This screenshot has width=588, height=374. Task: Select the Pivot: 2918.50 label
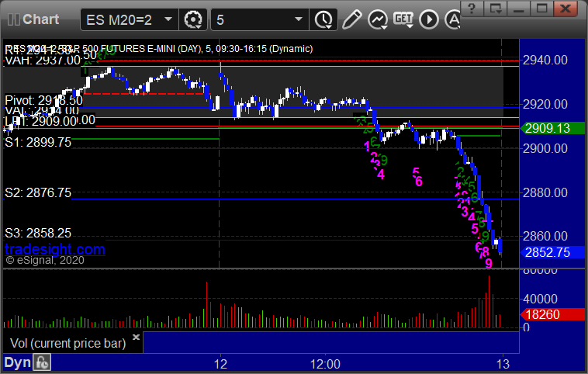point(43,101)
